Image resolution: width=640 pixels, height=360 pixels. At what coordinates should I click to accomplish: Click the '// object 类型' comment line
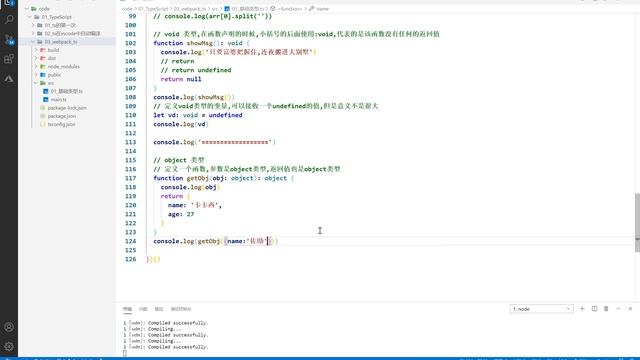[179, 160]
